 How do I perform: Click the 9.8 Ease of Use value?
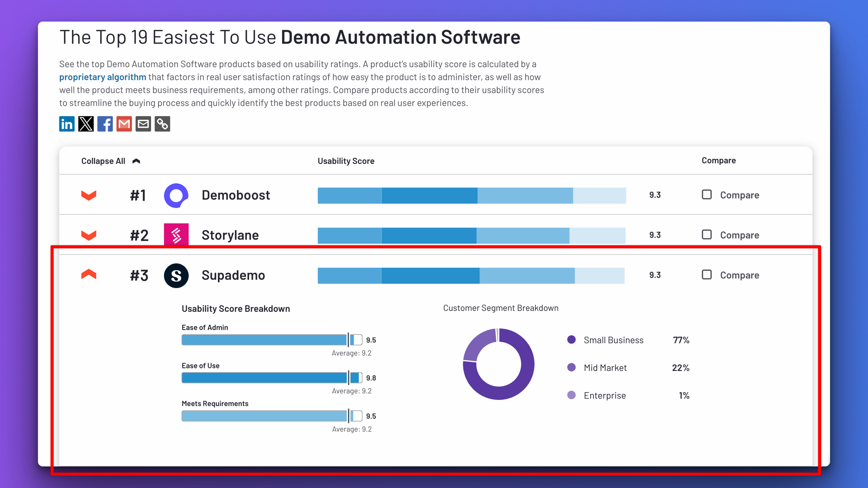371,378
